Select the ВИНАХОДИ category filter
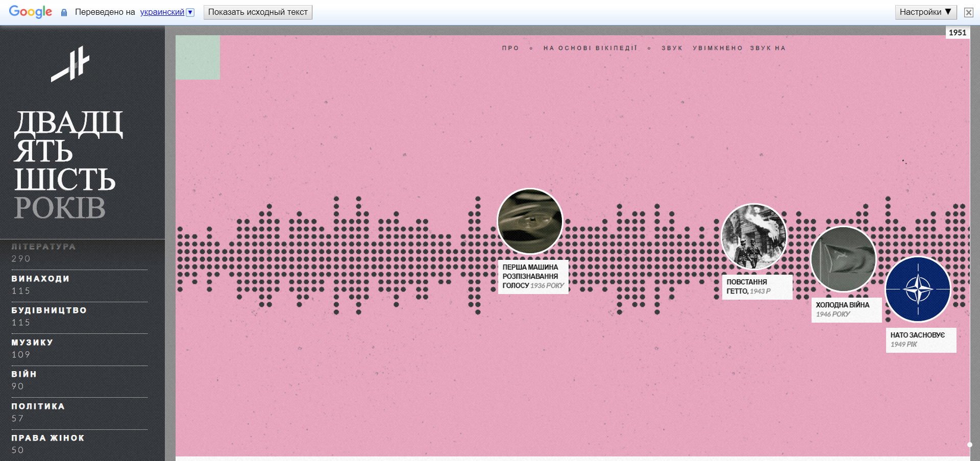Viewport: 980px width, 461px height. coord(40,279)
